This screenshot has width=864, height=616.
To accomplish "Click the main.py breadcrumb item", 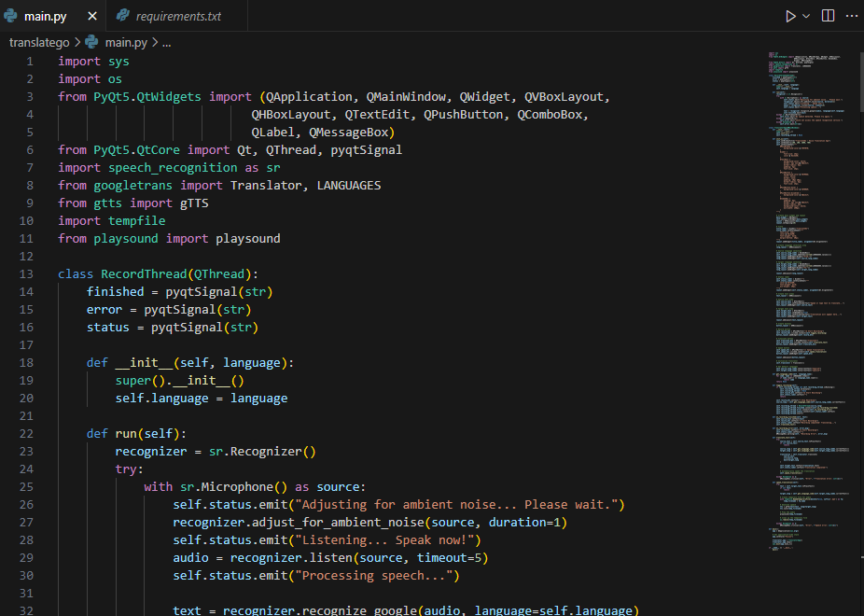I will click(x=125, y=42).
